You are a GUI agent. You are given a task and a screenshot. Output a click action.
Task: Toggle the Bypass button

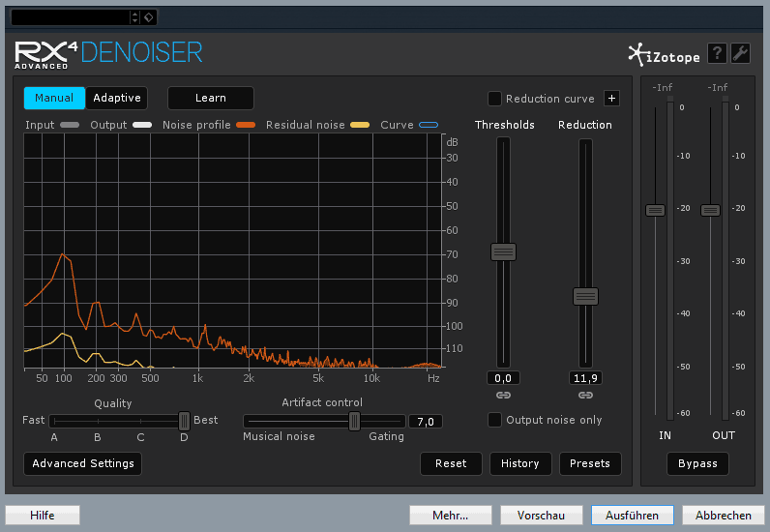697,463
